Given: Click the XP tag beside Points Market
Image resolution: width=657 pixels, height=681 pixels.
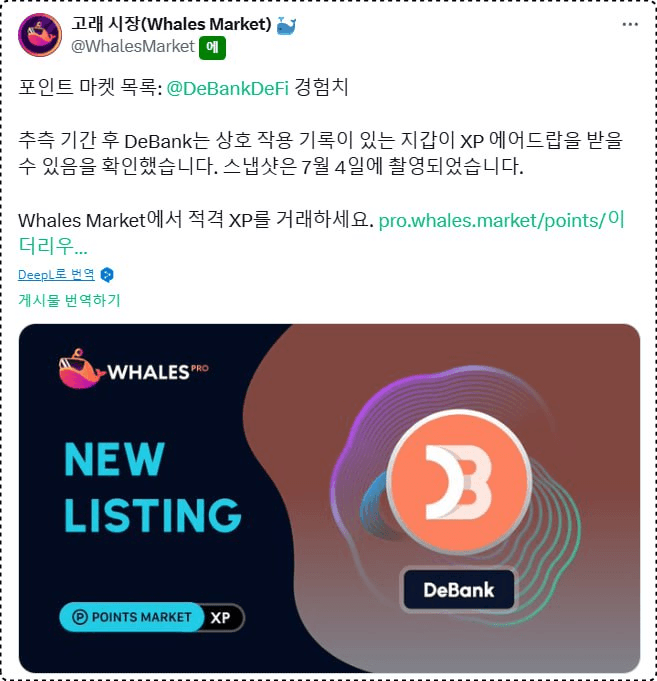Looking at the screenshot, I should [221, 617].
